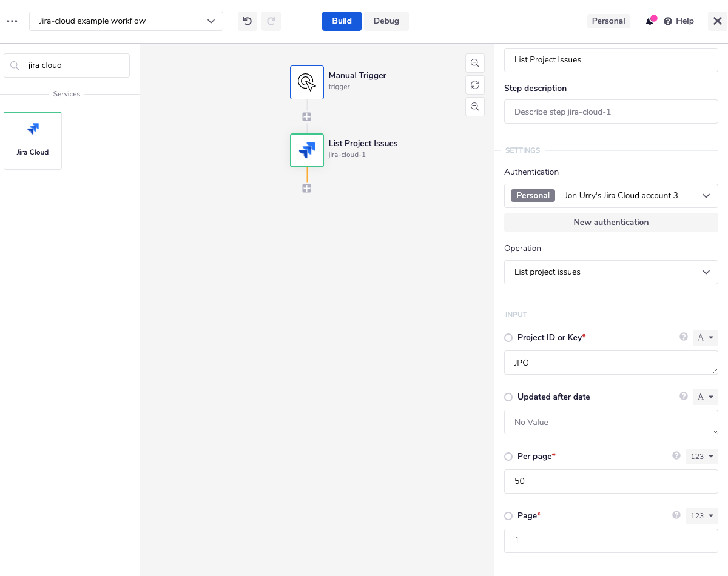728x576 pixels.
Task: Click the JPO project key input field
Action: pos(611,363)
